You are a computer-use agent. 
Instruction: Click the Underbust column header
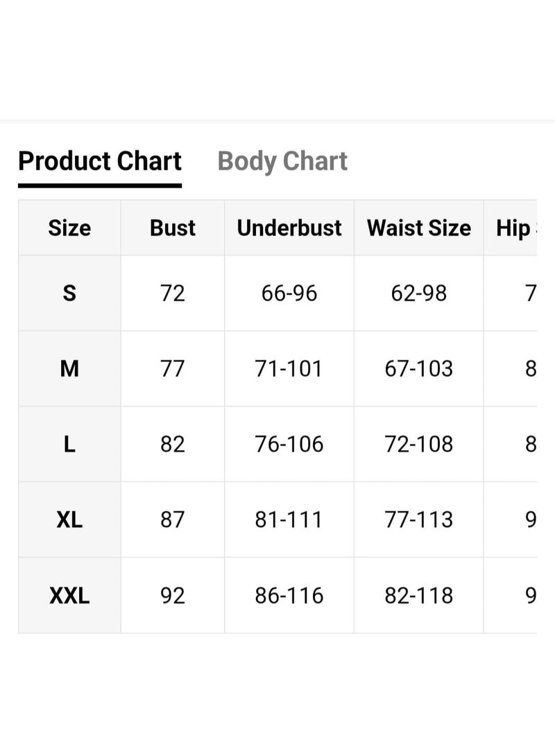click(289, 227)
